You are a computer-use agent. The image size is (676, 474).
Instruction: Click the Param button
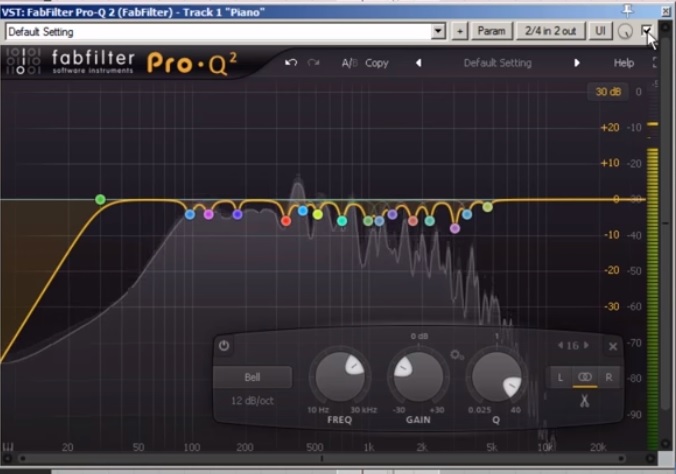coord(491,31)
